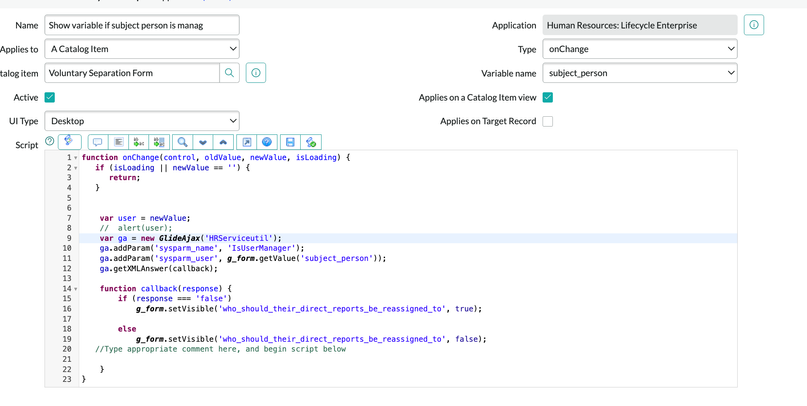
Task: Click into the Name field
Action: (142, 25)
